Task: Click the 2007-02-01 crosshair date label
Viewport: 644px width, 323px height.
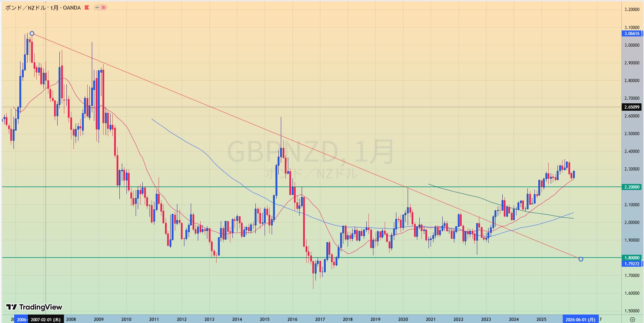Action: 46,319
